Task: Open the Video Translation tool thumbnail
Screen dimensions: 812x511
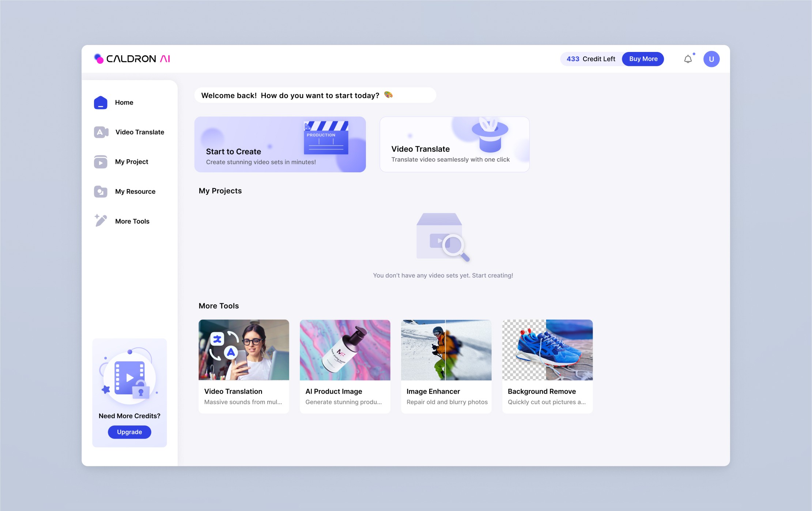Action: pyautogui.click(x=243, y=350)
